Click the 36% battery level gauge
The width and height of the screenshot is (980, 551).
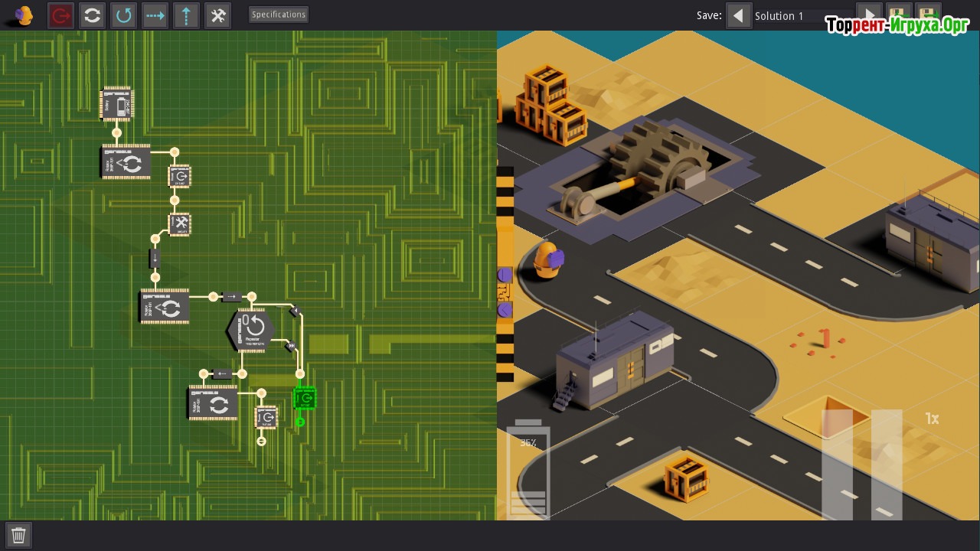tap(528, 468)
